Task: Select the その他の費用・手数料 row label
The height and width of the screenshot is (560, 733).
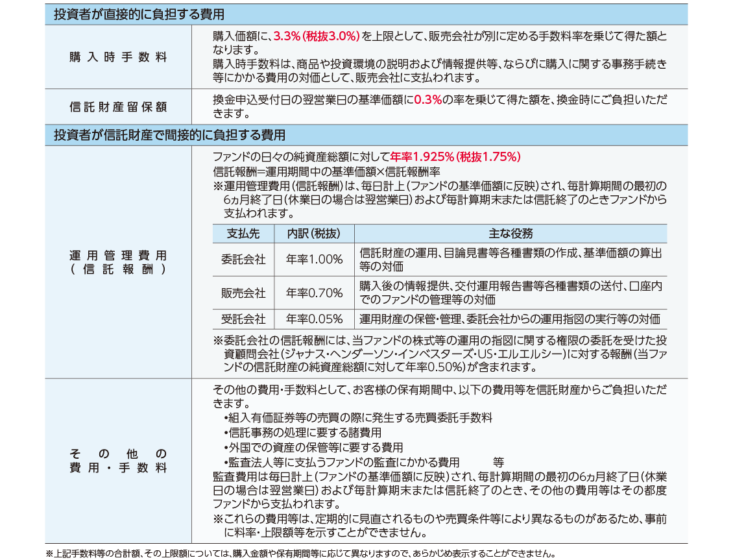Action: tap(118, 461)
